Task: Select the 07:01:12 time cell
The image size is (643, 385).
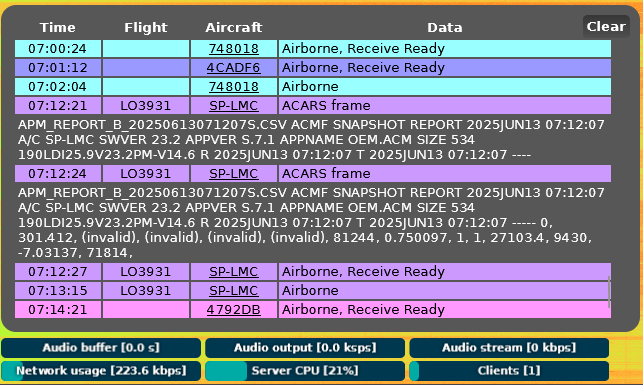Action: [x=58, y=68]
